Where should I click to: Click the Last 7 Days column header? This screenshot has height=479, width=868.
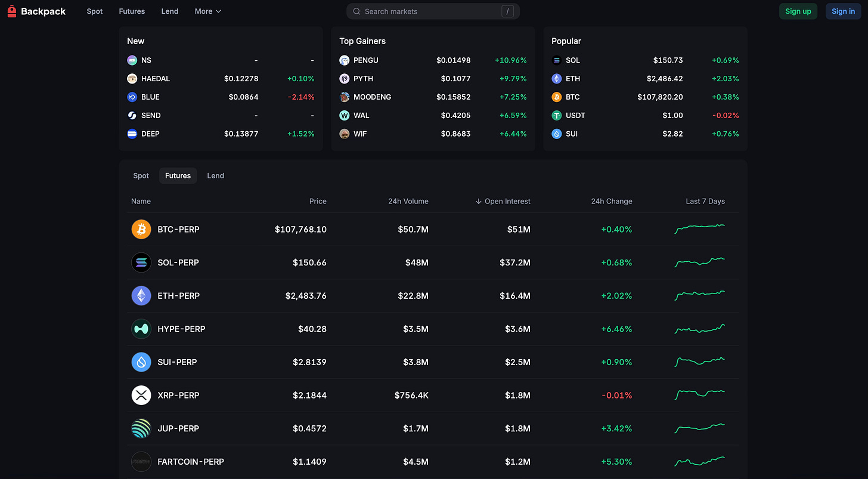click(x=705, y=202)
